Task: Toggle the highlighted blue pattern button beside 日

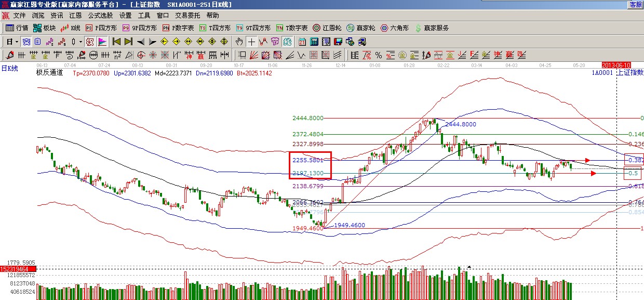Action: 26,42
